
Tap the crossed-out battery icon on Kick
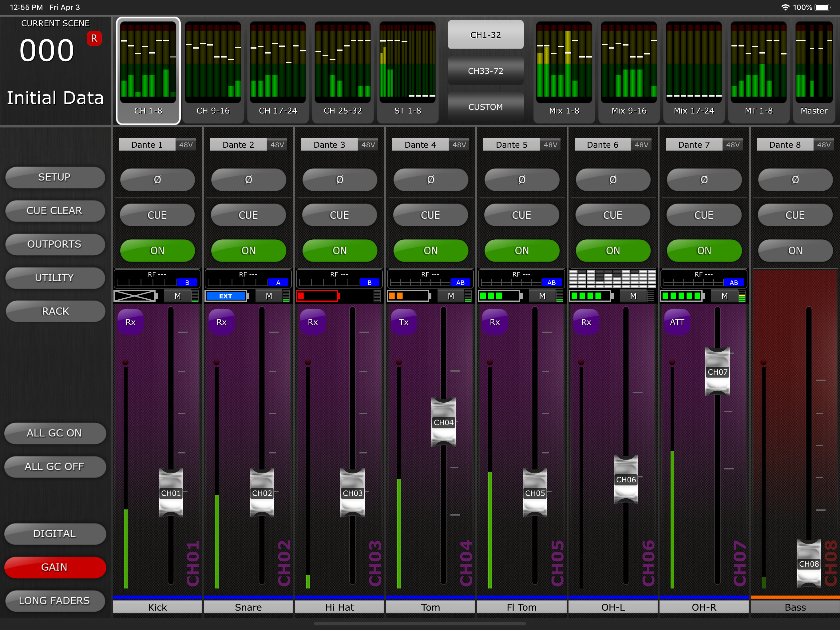click(x=136, y=296)
